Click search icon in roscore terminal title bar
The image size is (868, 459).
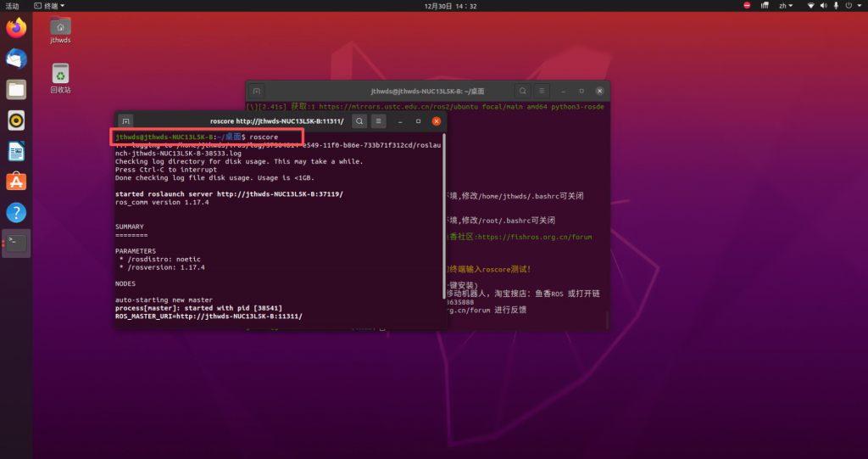coord(359,121)
